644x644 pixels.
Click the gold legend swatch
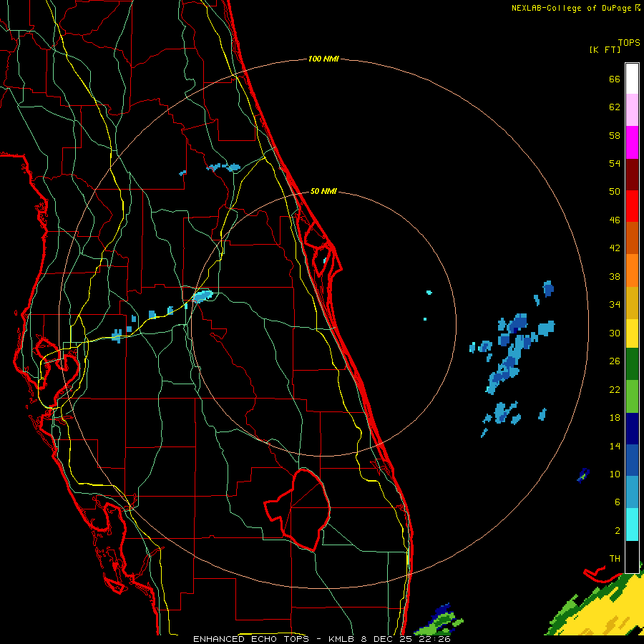click(632, 303)
